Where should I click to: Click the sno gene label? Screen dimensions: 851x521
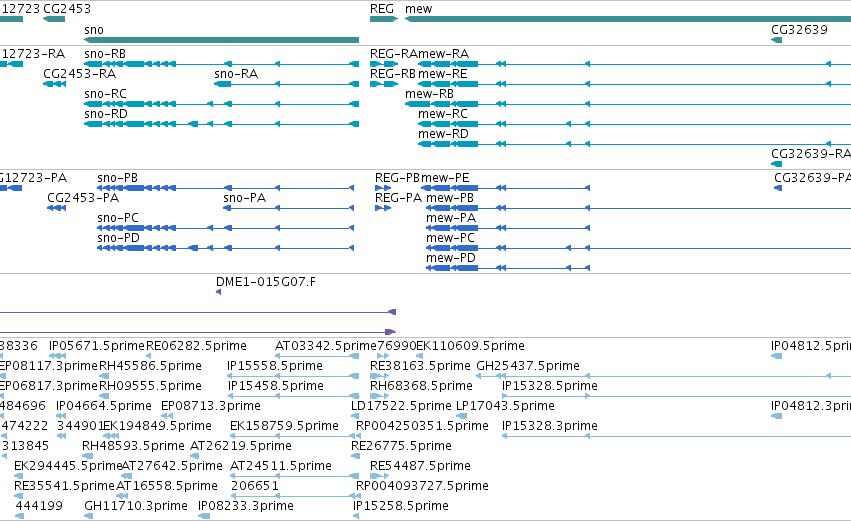point(94,30)
